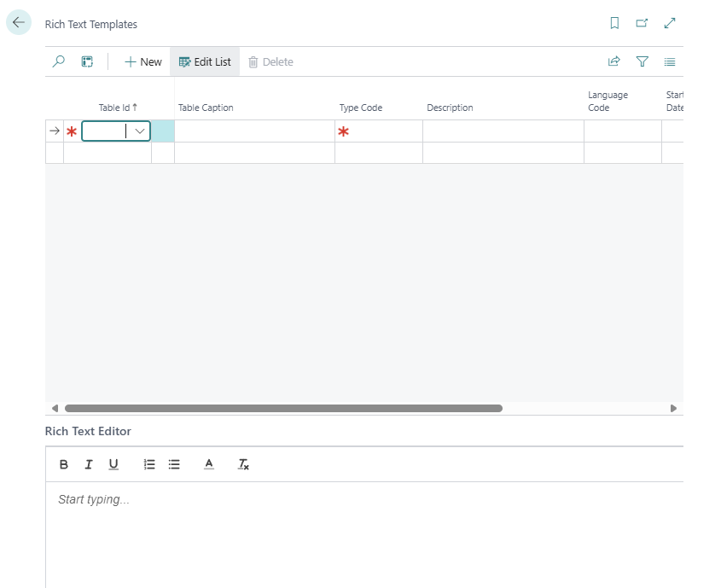
Task: Open page in new window icon
Action: 642,24
